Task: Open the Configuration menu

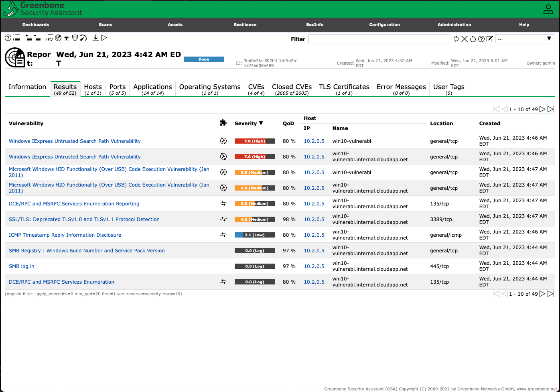Action: click(x=385, y=24)
